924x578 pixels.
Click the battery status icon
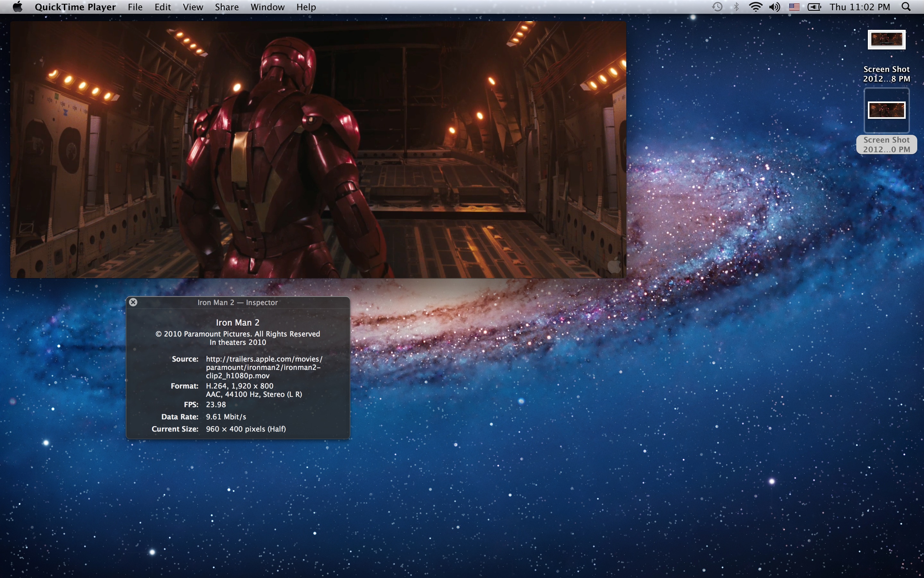coord(814,7)
